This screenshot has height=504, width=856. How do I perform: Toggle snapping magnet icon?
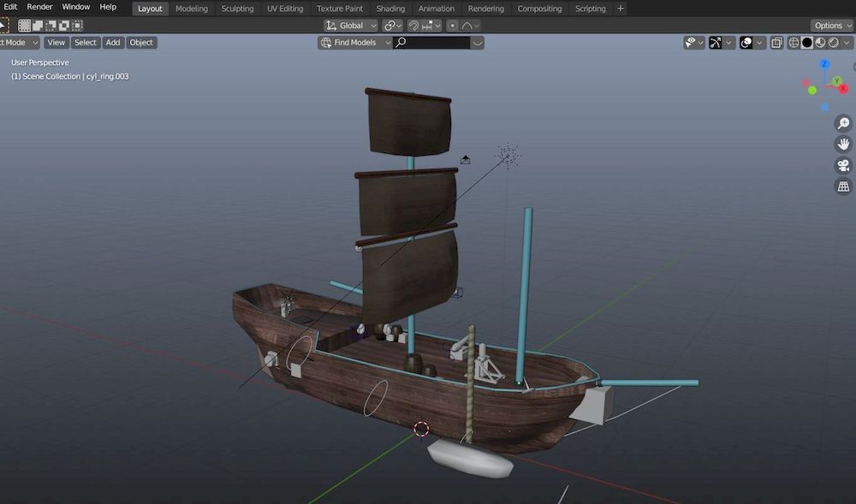coord(413,26)
